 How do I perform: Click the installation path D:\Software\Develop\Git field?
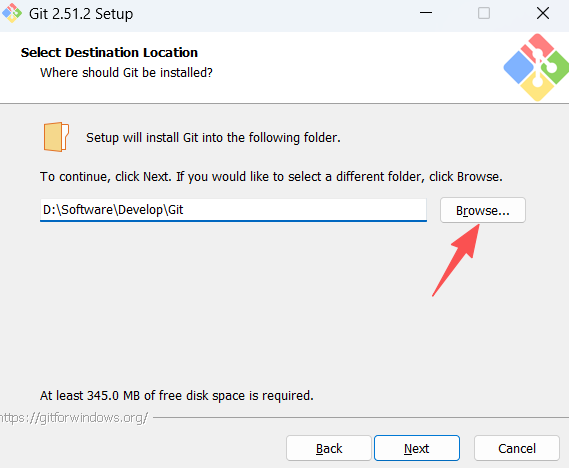click(x=233, y=210)
